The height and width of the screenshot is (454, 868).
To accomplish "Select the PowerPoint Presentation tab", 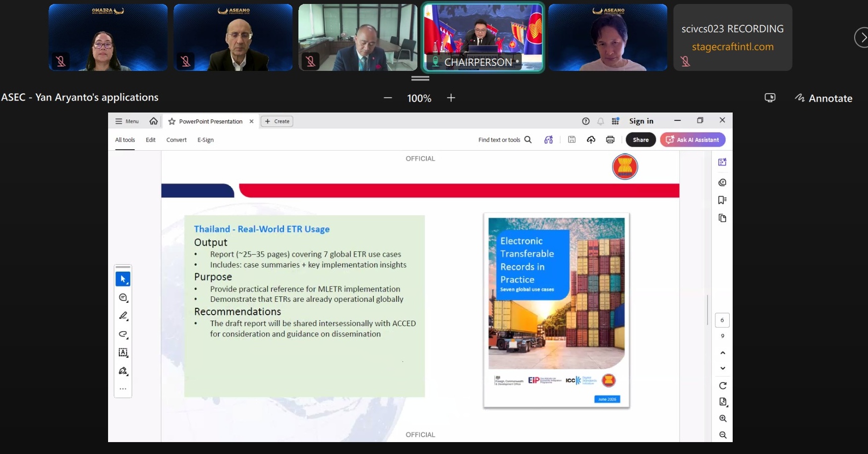I will (x=211, y=121).
